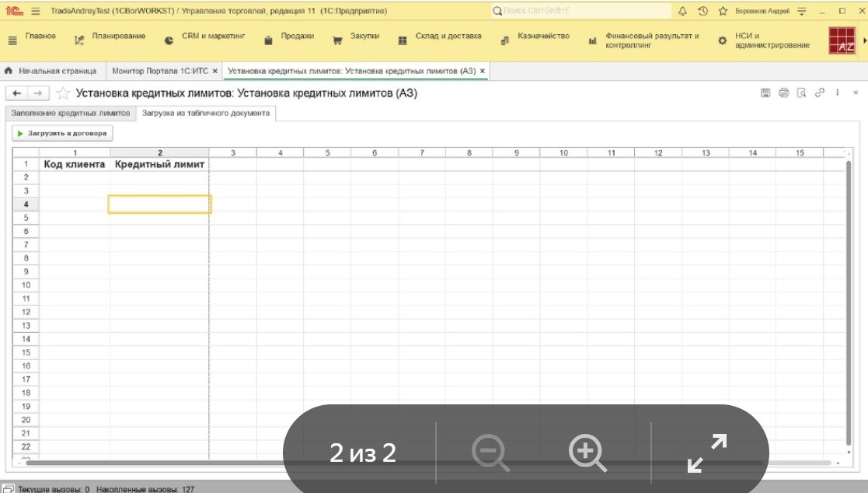Open print preview icon
The height and width of the screenshot is (493, 868).
(801, 93)
